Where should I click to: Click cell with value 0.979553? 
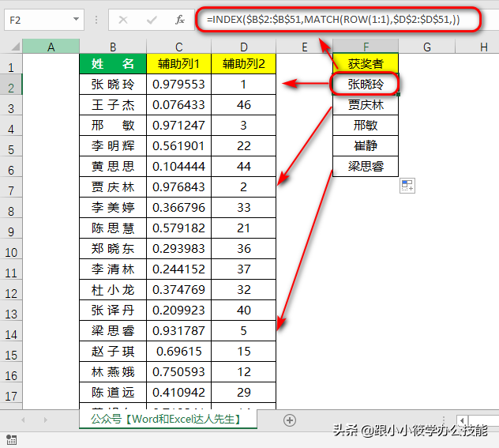[179, 85]
